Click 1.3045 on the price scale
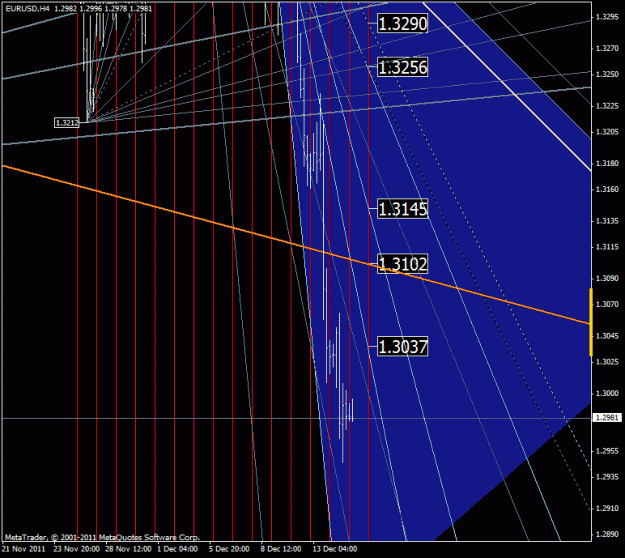 point(607,336)
